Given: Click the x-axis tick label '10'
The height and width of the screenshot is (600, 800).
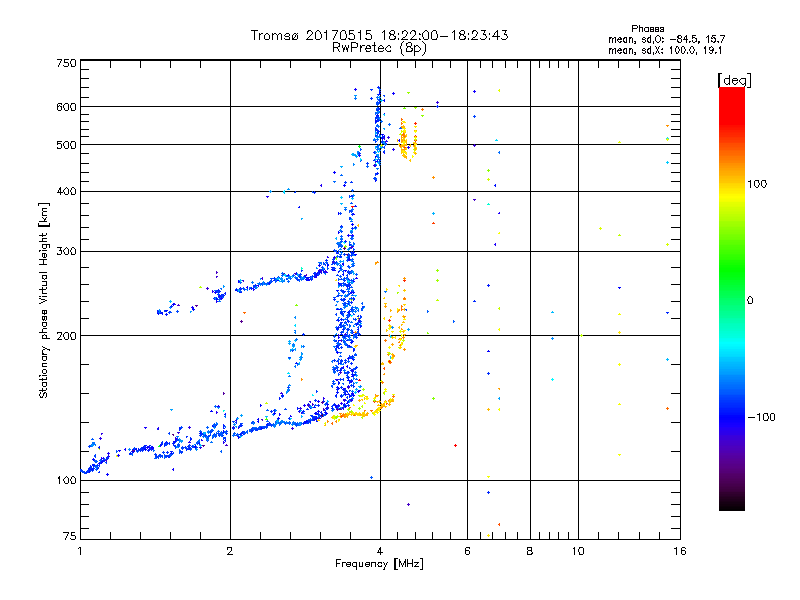Looking at the screenshot, I should click(578, 551).
